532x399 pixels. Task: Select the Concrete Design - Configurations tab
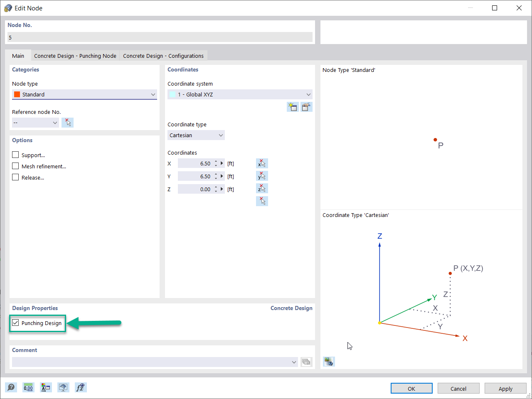[x=163, y=55]
